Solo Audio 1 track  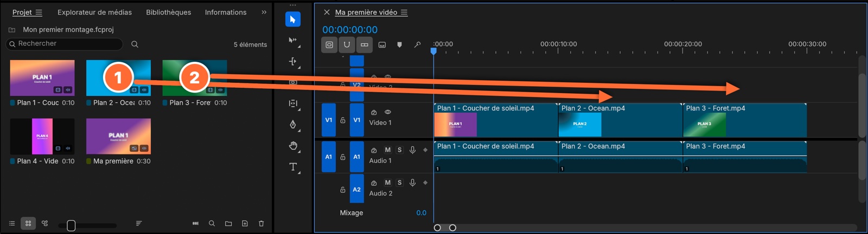point(400,150)
